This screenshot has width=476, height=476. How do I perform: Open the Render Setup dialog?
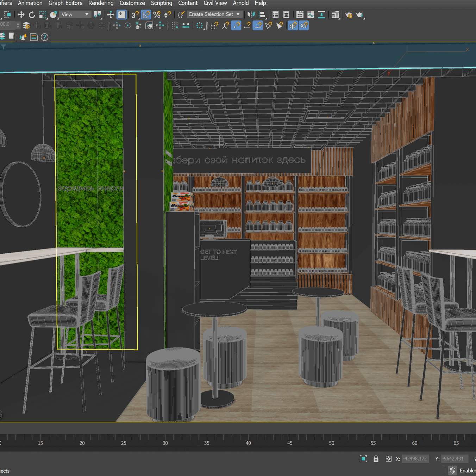pos(348,14)
